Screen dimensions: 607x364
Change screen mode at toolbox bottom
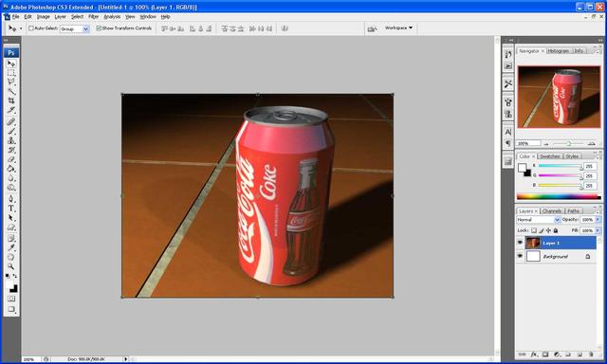[11, 309]
